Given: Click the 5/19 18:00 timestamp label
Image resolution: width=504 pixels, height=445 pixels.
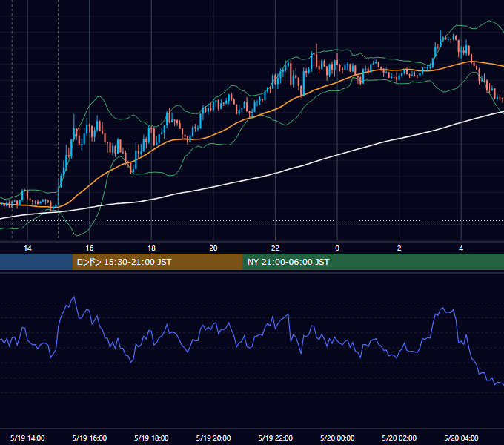Looking at the screenshot, I should [151, 438].
